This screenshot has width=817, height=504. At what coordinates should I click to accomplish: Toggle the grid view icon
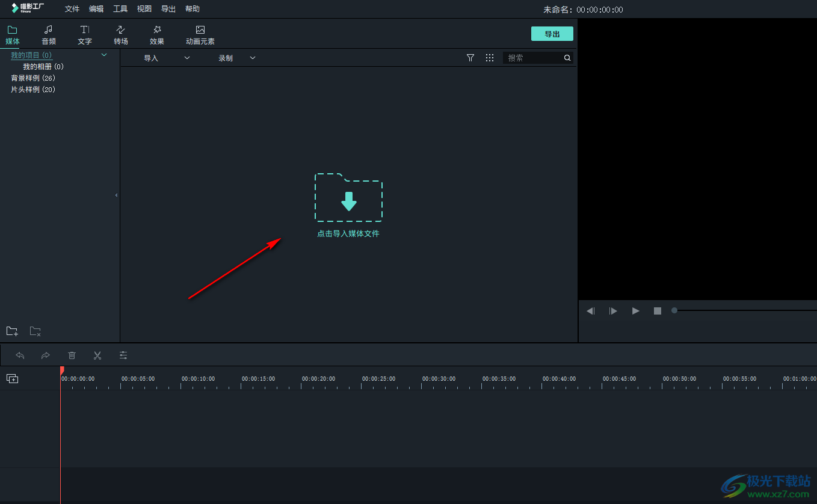[x=490, y=58]
